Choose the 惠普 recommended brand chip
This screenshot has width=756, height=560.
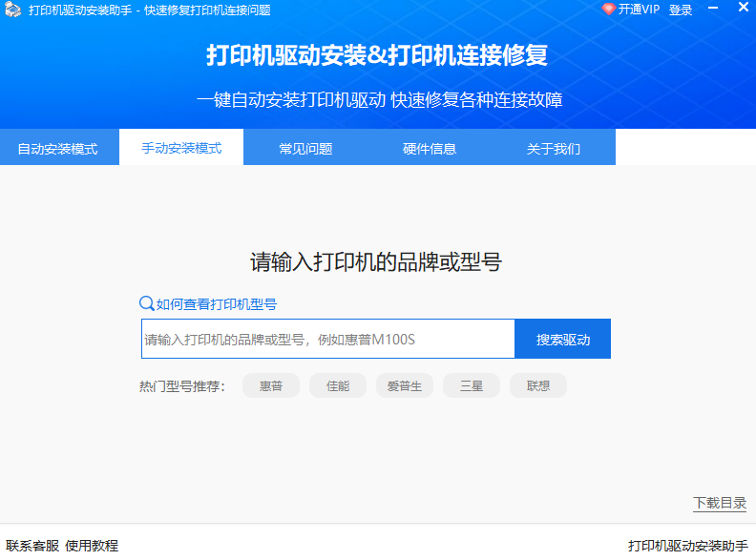(x=271, y=386)
